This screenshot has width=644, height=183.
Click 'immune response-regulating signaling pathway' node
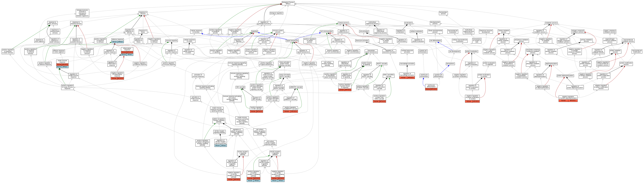pos(237,64)
